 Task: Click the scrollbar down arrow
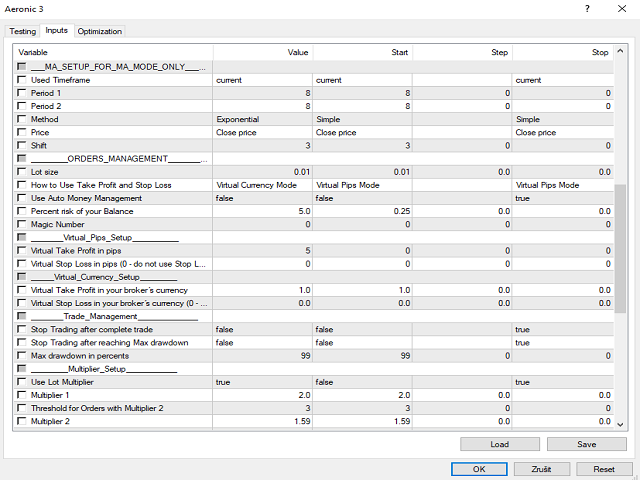tap(620, 424)
